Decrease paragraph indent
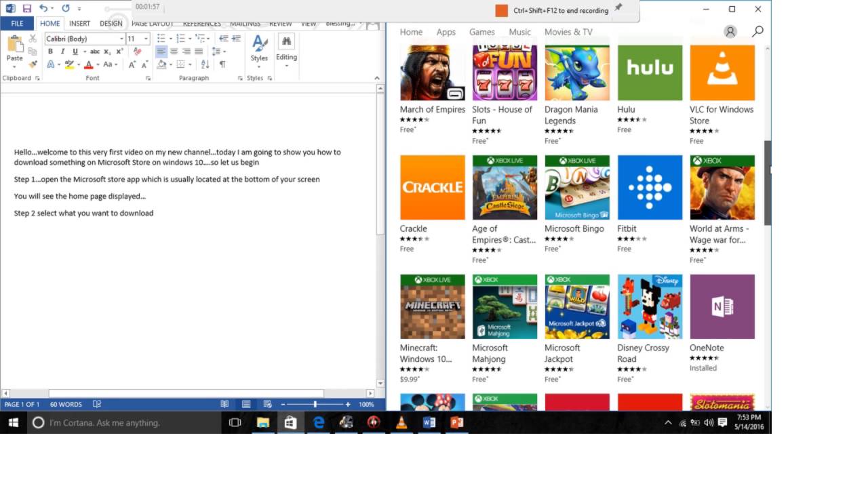Viewport: 868px width, 488px height. pyautogui.click(x=223, y=39)
